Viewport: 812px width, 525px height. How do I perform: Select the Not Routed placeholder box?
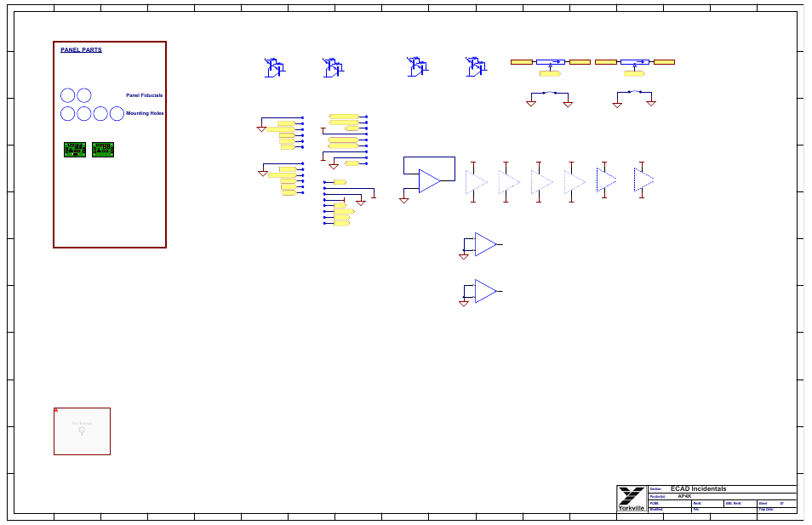(x=82, y=431)
